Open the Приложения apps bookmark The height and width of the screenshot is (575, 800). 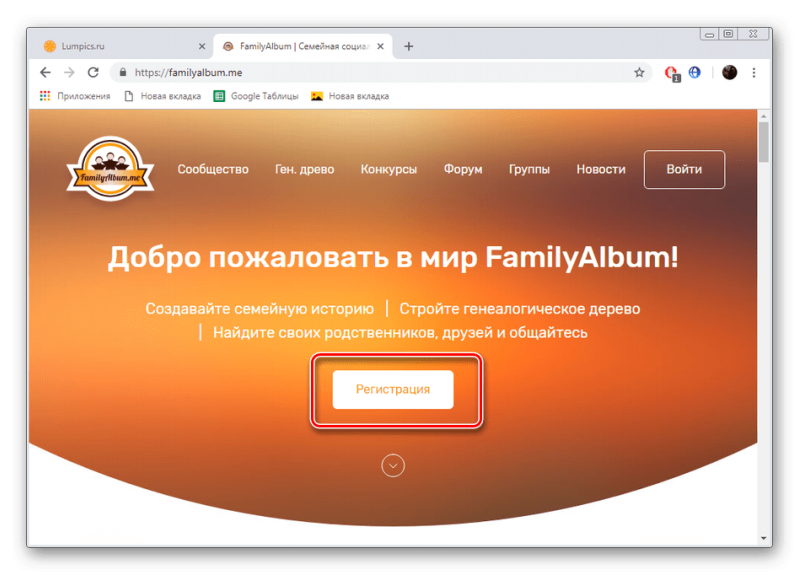[x=75, y=96]
